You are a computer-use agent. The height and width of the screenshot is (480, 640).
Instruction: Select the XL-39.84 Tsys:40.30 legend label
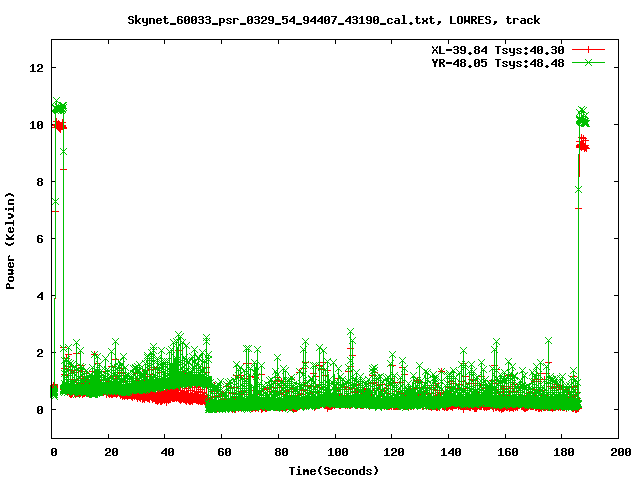coord(498,50)
